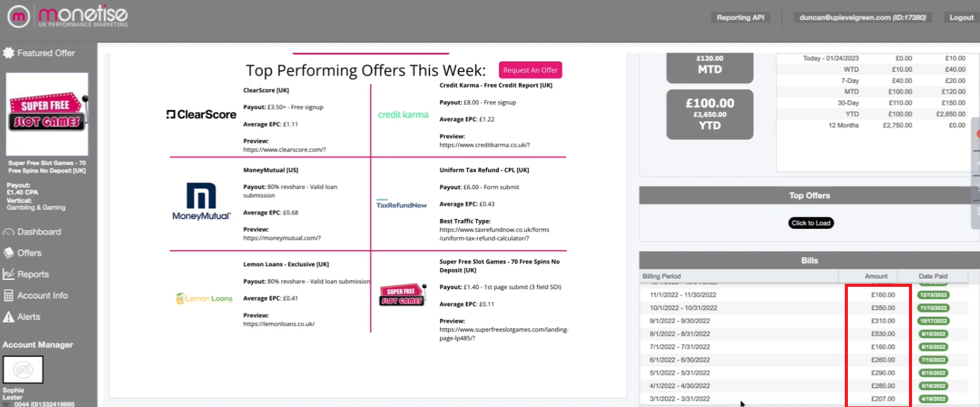Click the Featured Offer gear icon
The image size is (980, 407).
[x=8, y=53]
